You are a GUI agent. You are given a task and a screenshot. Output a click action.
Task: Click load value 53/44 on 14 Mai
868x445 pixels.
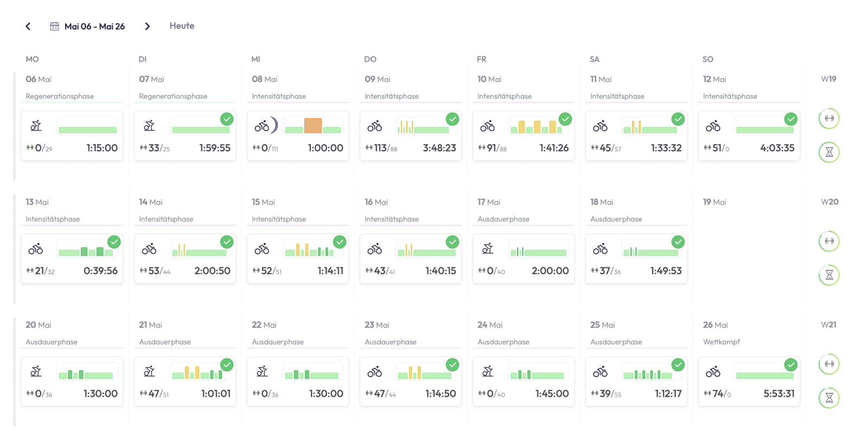155,271
